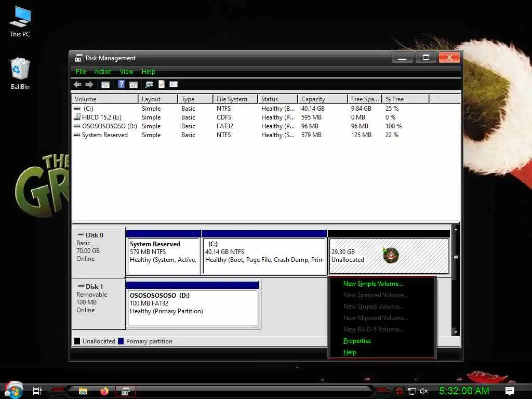The width and height of the screenshot is (532, 399).
Task: Click the 40.14 GB capacity cell
Action: (x=313, y=108)
